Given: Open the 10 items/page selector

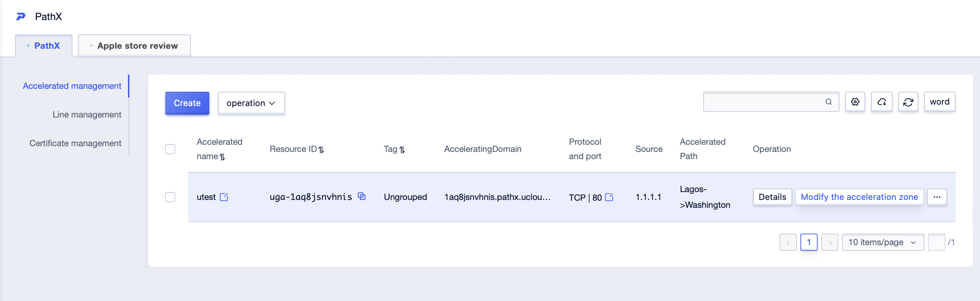Looking at the screenshot, I should (x=883, y=242).
